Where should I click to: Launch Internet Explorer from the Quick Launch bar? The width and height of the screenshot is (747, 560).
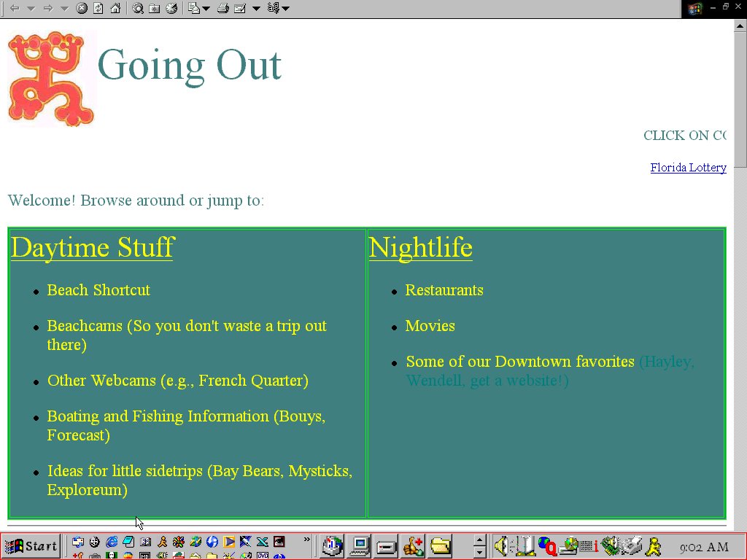[112, 542]
